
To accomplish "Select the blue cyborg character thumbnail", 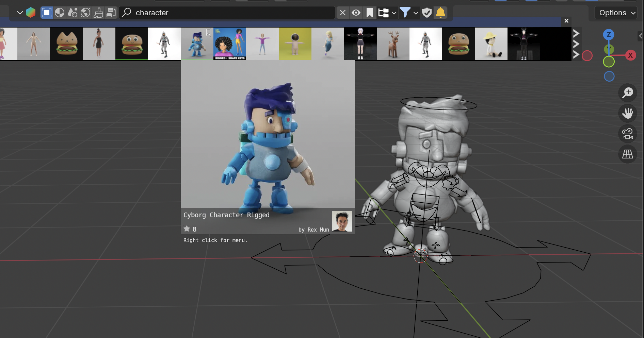I will (x=197, y=44).
